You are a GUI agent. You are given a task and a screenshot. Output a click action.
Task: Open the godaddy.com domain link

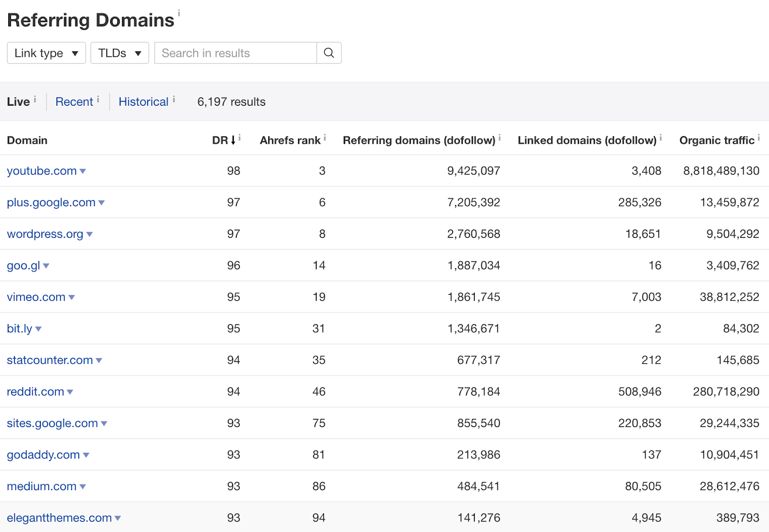click(x=43, y=455)
